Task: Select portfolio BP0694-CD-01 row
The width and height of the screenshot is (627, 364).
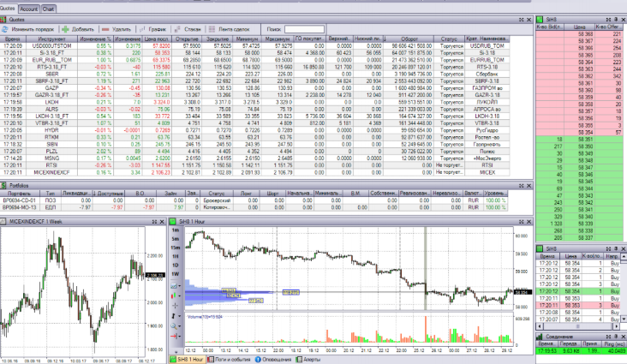Action: tap(254, 200)
